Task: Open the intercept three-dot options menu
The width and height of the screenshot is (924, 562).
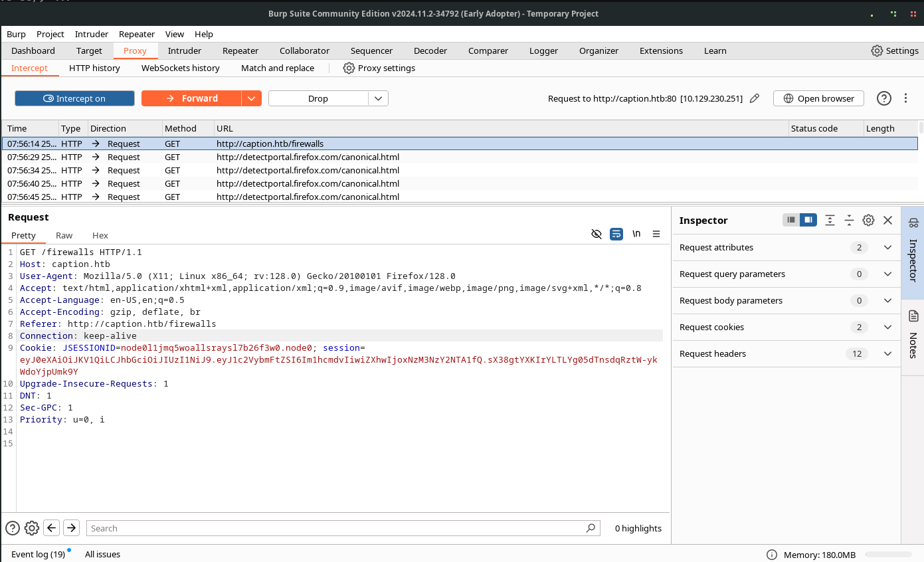Action: point(905,98)
